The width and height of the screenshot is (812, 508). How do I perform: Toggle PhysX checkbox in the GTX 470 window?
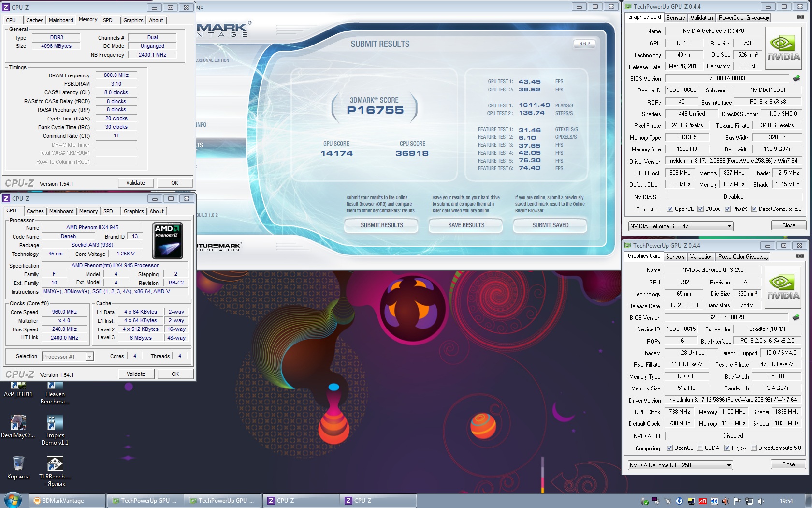click(727, 209)
